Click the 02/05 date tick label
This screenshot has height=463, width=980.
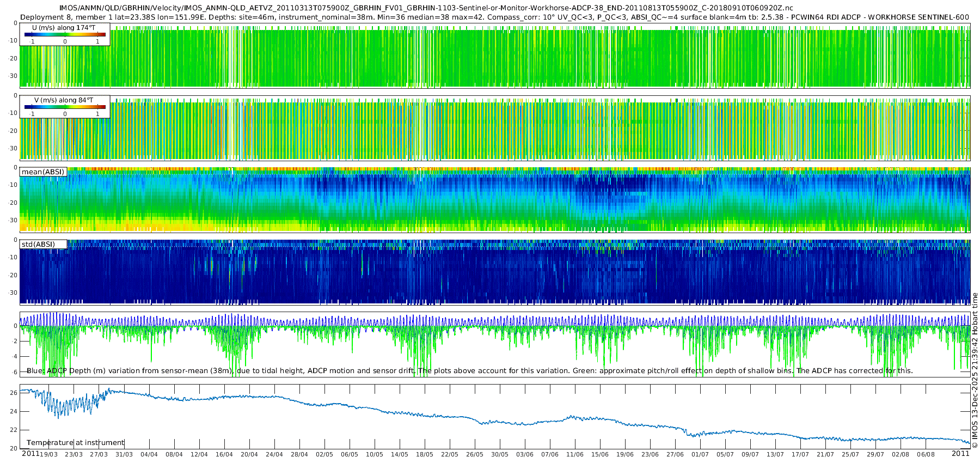click(x=324, y=454)
